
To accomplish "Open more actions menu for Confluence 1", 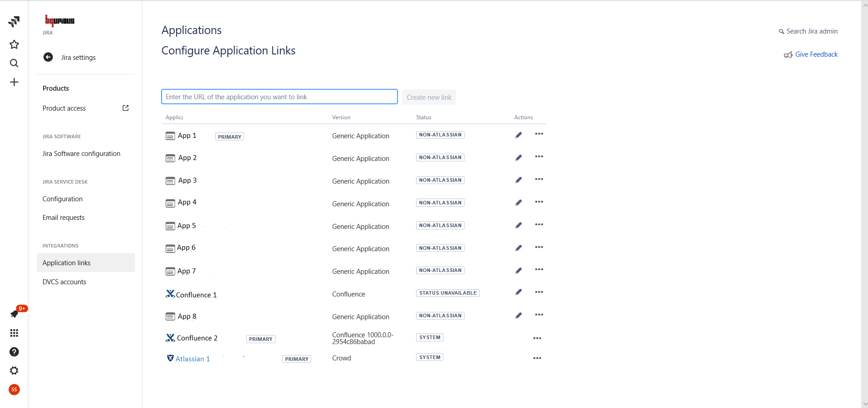I will (539, 292).
